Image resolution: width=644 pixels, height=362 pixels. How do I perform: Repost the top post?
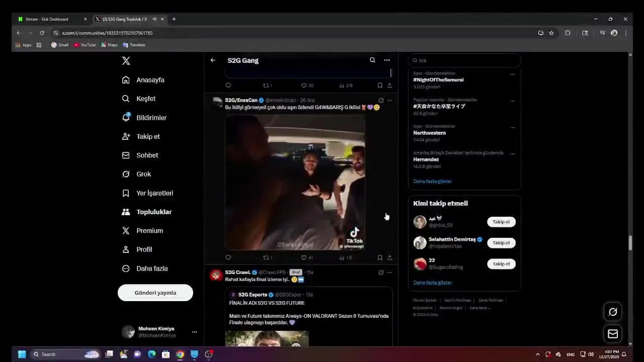point(268,85)
